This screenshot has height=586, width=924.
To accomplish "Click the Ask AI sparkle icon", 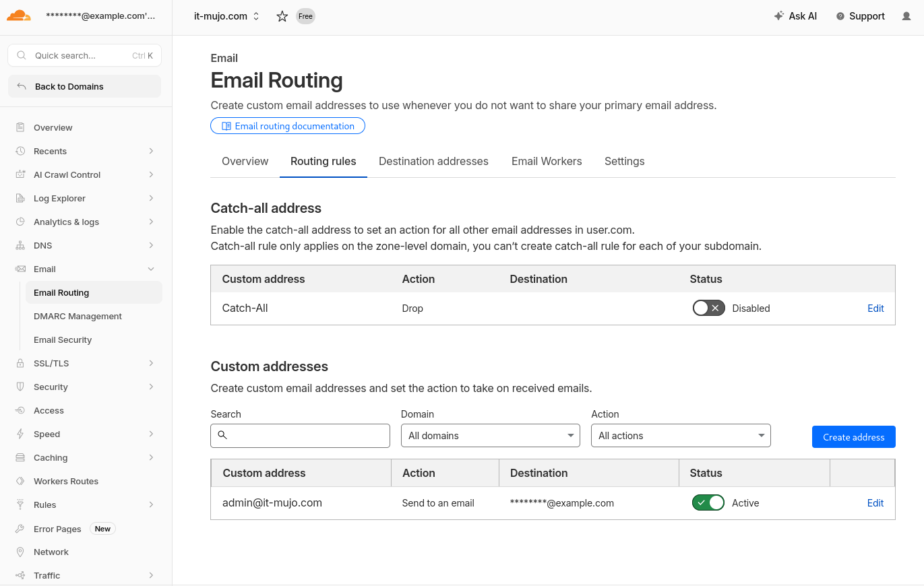I will pos(779,16).
